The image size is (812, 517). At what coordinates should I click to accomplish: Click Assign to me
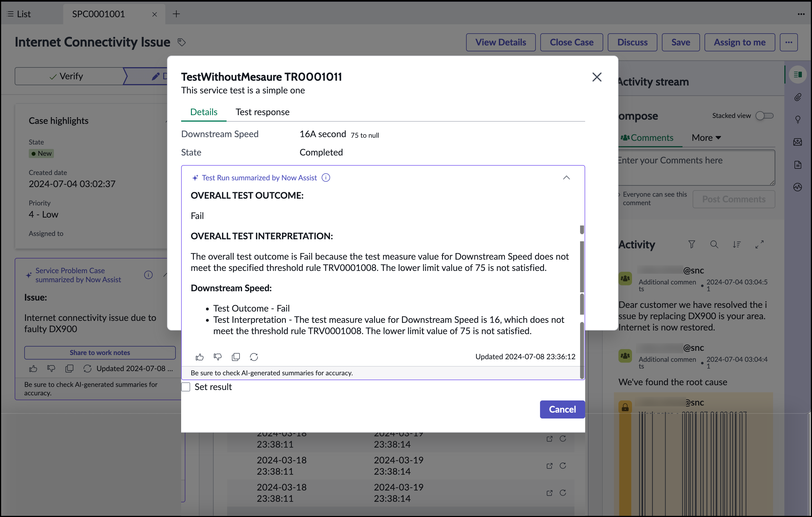pyautogui.click(x=739, y=42)
